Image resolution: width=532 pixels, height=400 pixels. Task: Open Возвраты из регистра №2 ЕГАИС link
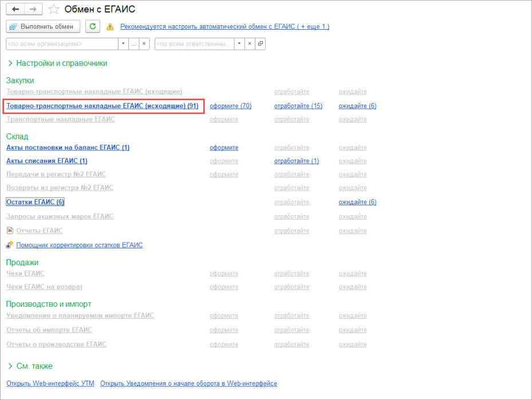pos(60,188)
